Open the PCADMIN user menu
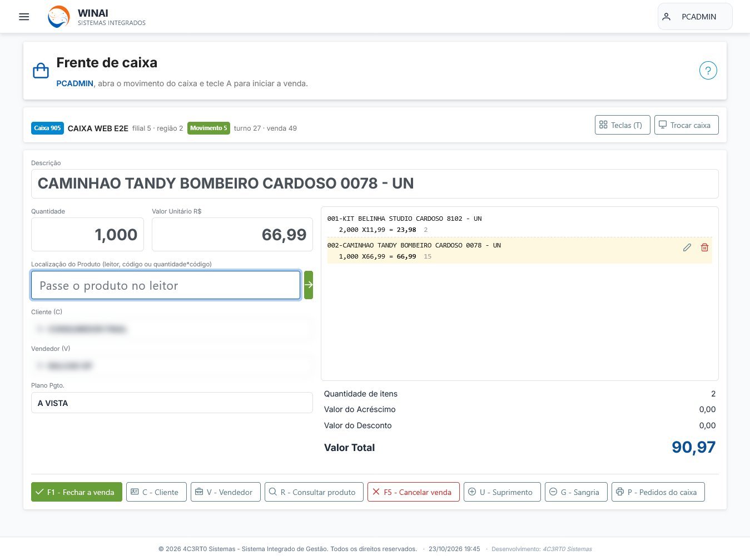750x560 pixels. pyautogui.click(x=695, y=17)
